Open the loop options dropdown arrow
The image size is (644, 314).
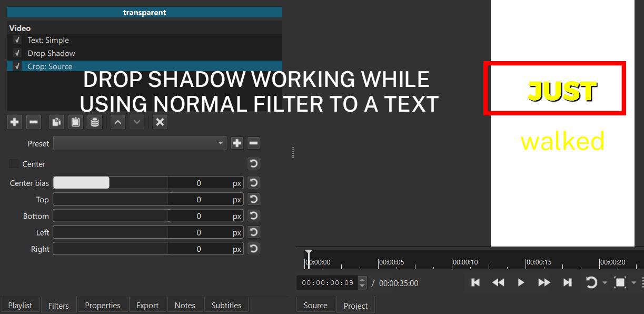coord(605,283)
